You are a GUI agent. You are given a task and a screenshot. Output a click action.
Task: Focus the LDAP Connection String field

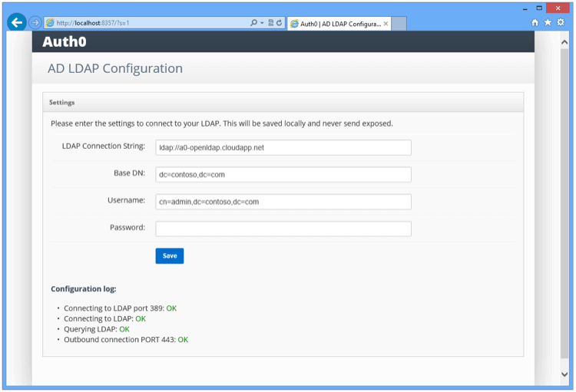coord(283,147)
